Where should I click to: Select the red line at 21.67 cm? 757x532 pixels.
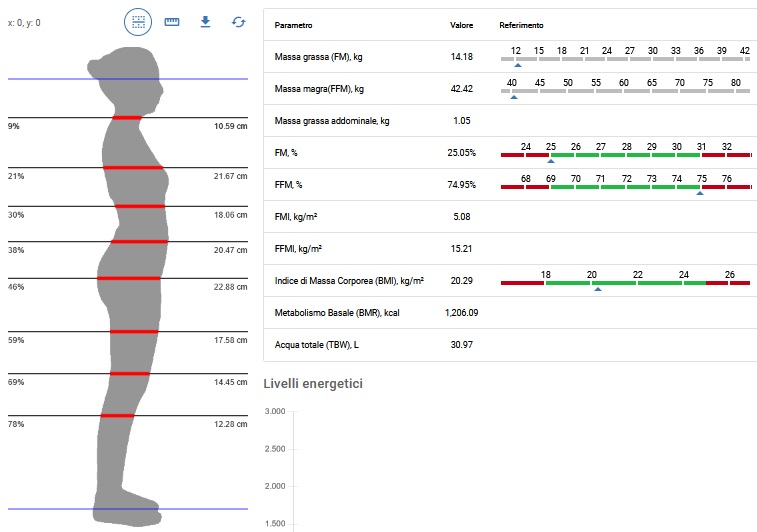(x=133, y=167)
